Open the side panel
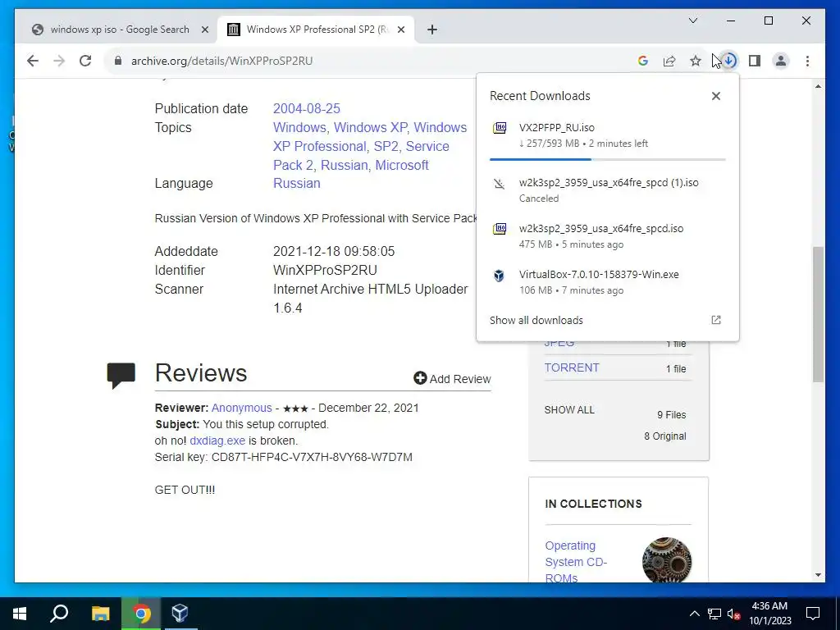Screen dimensions: 840x630 [755, 61]
